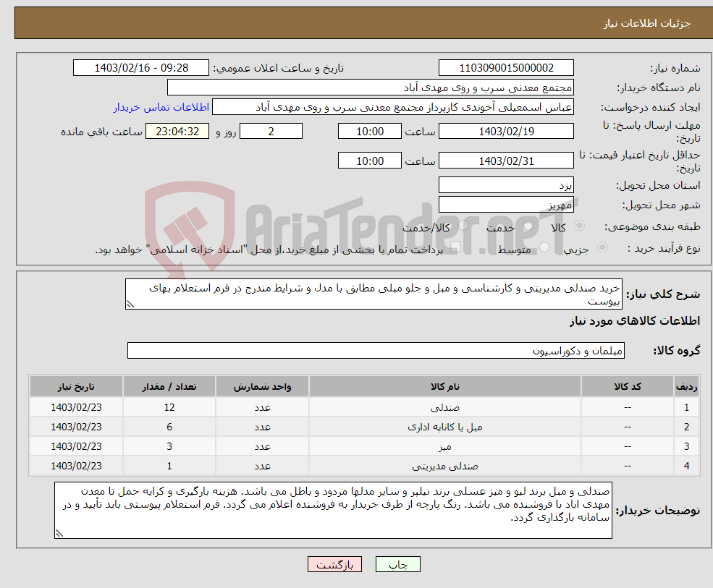
Task: Click the جزئیات اطلاعات نیاز page header
Action: pyautogui.click(x=646, y=23)
